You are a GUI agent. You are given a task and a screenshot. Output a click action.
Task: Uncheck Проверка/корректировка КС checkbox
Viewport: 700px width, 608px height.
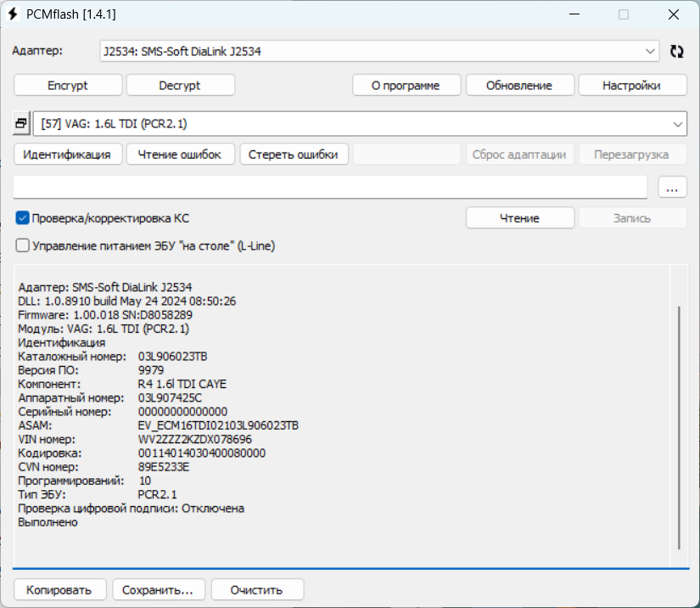pos(23,218)
